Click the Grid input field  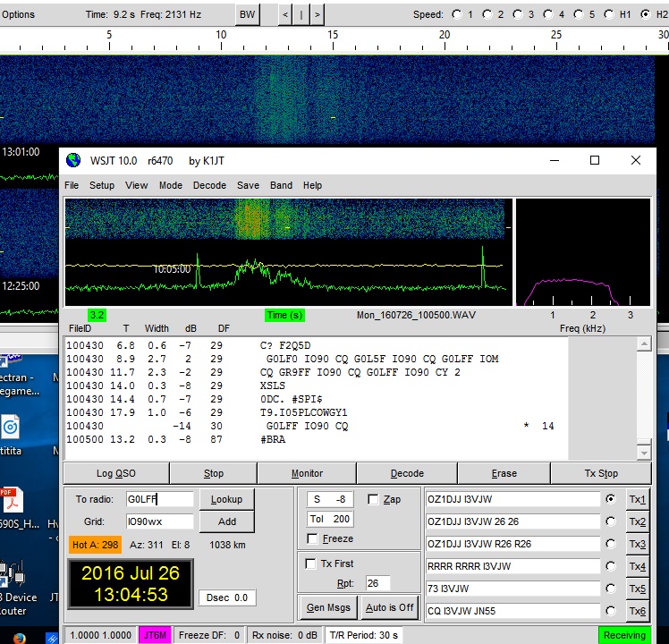[x=159, y=521]
